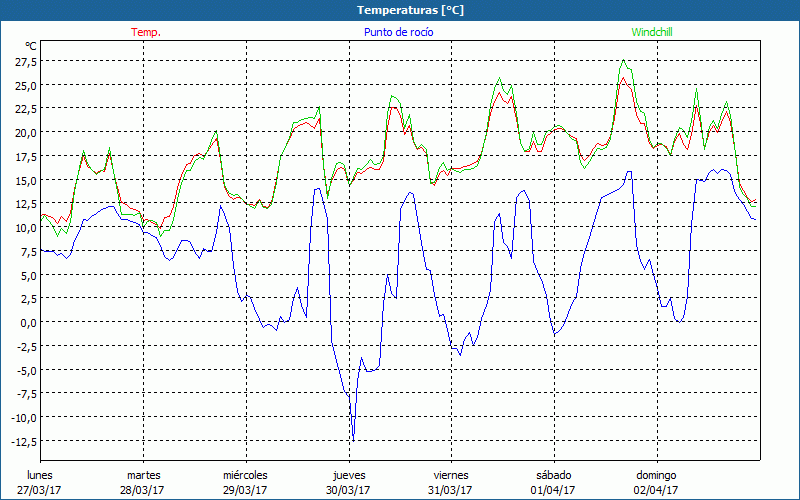
Task: Click the -12,5 value on the temperature axis
Action: point(22,442)
